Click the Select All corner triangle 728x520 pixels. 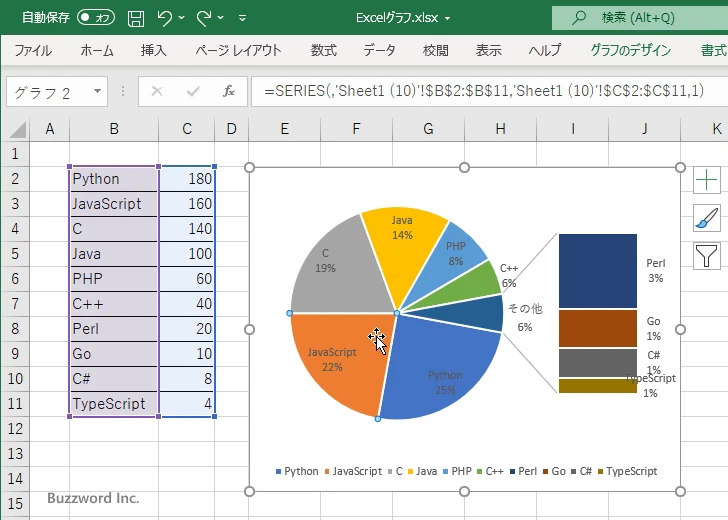(18, 130)
